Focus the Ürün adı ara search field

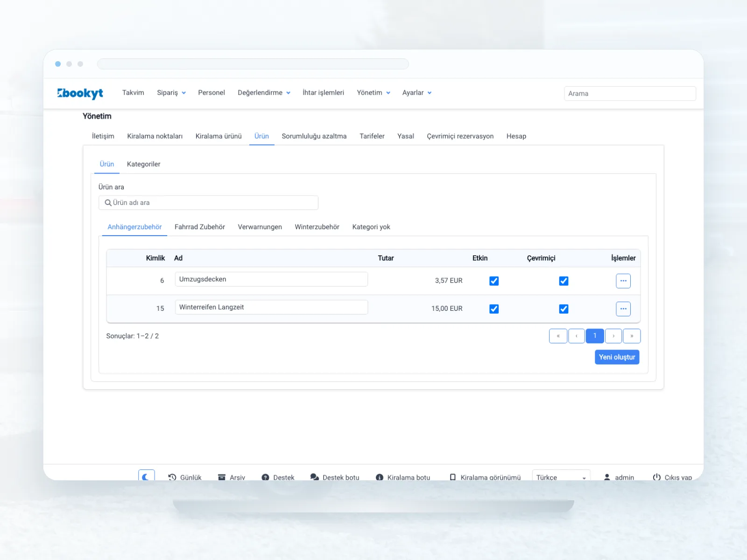208,203
